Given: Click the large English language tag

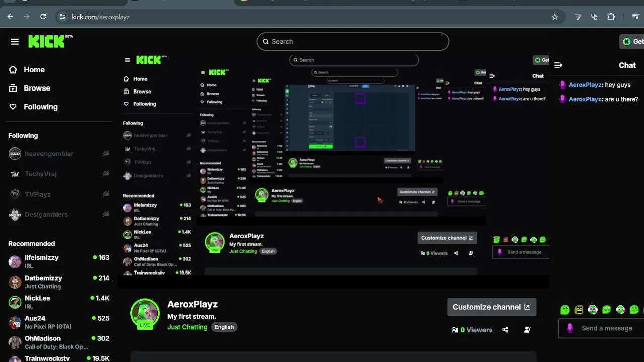Looking at the screenshot, I should (224, 327).
